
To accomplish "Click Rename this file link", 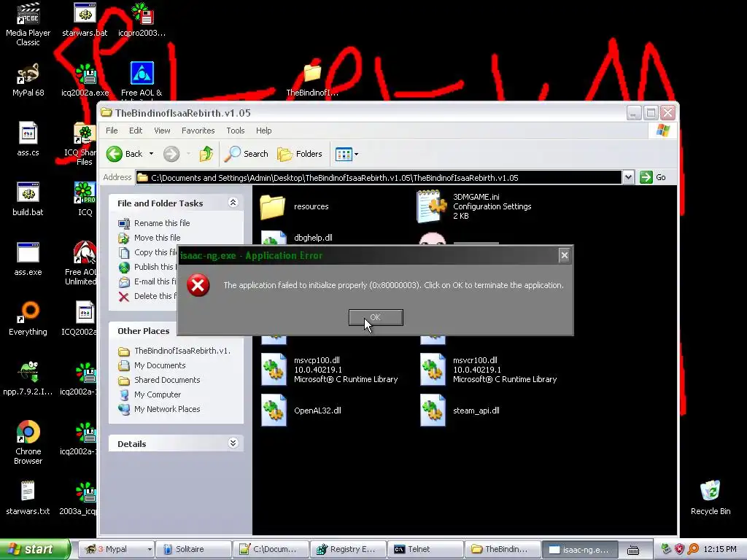I will coord(162,223).
